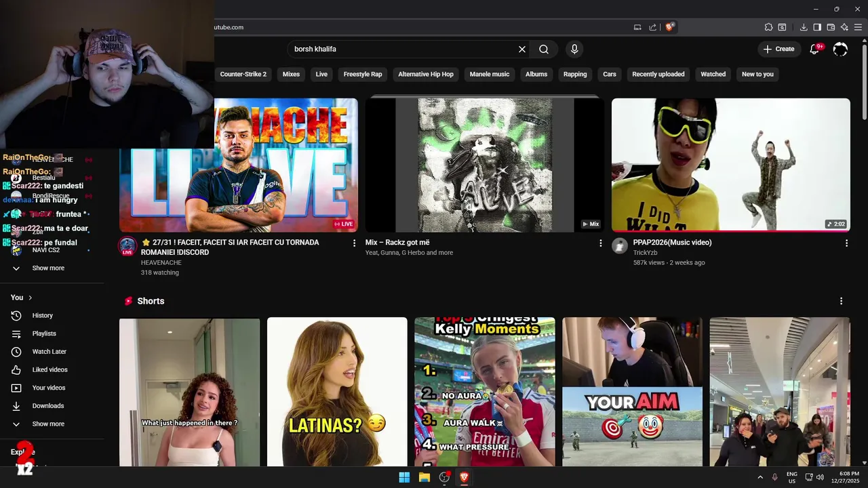Image resolution: width=868 pixels, height=488 pixels.
Task: Click the install/cast icon in address bar
Action: (x=637, y=27)
